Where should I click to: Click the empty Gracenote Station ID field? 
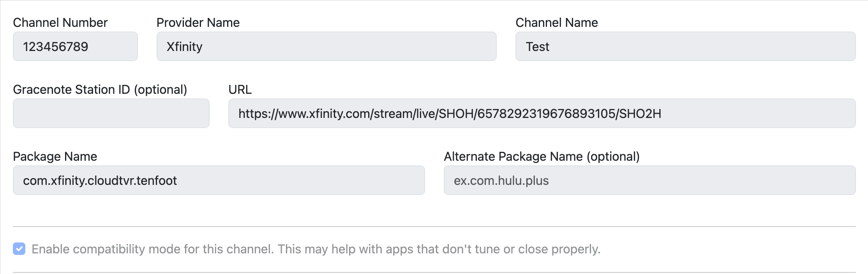tap(111, 113)
